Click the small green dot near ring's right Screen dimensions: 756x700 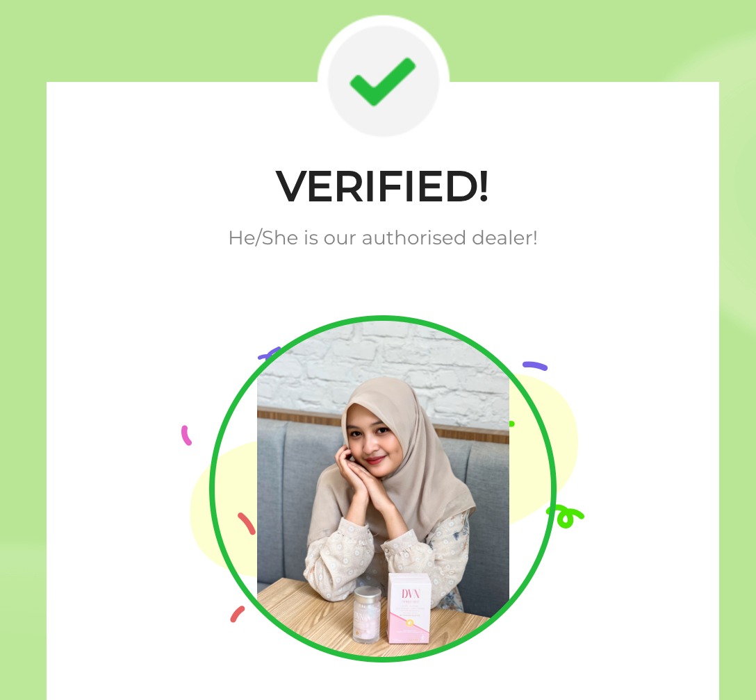pos(511,424)
